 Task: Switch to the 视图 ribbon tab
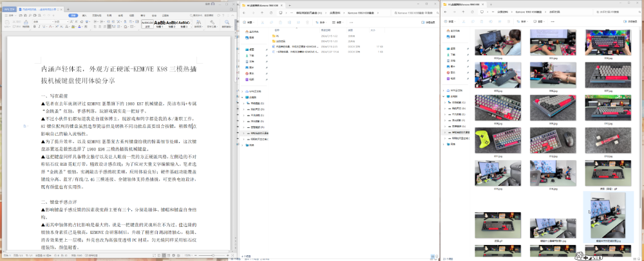click(131, 15)
